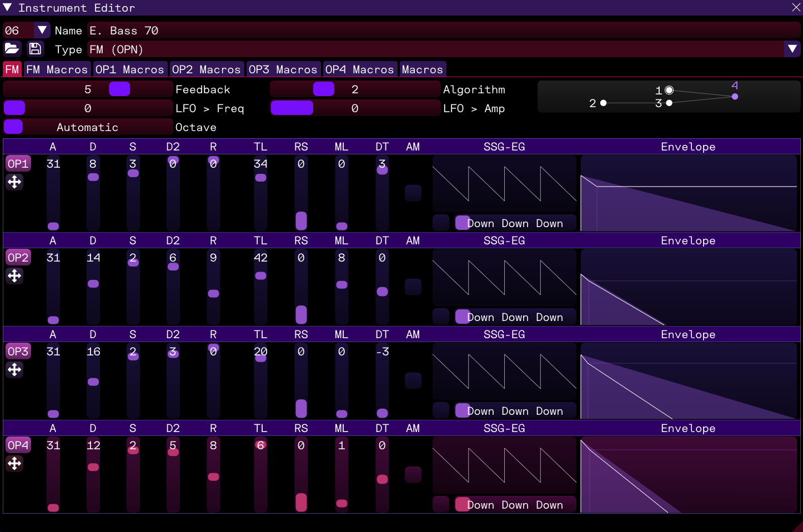Viewport: 803px width, 532px height.
Task: Enable OP2 SSG-EG checkbox
Action: [x=441, y=317]
